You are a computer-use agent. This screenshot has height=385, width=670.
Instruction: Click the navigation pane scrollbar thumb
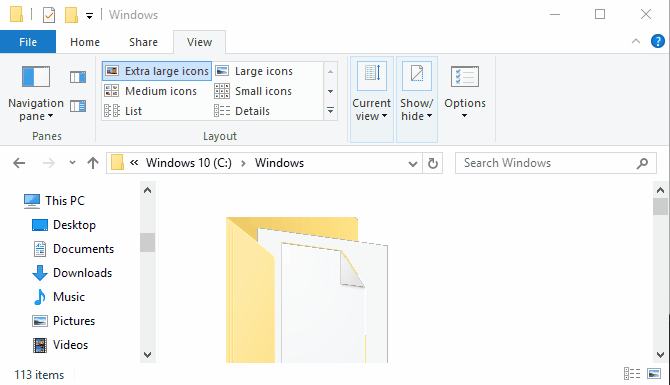[x=147, y=242]
